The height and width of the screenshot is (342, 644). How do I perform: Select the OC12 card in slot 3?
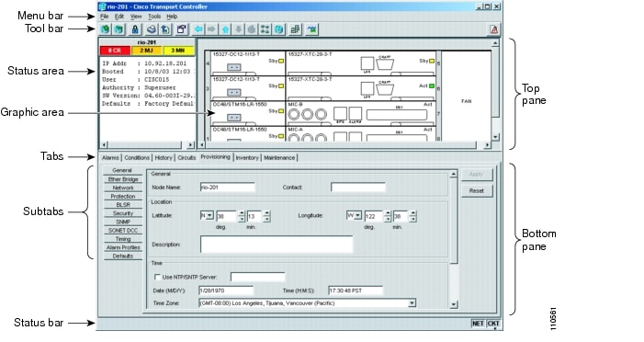(248, 88)
